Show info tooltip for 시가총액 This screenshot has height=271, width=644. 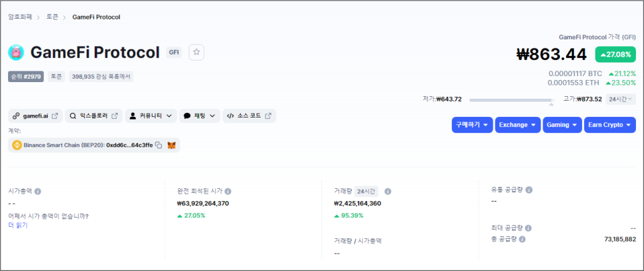tap(37, 191)
